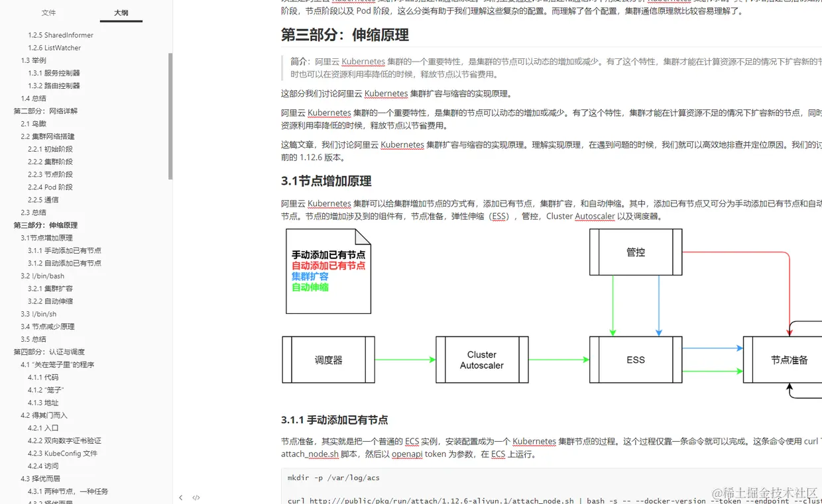Open outline item 4.1 "关在笼子里"的程序

tap(57, 364)
